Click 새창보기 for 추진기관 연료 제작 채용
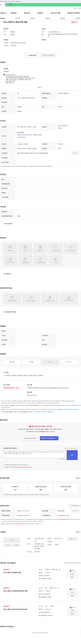 (72, 614)
